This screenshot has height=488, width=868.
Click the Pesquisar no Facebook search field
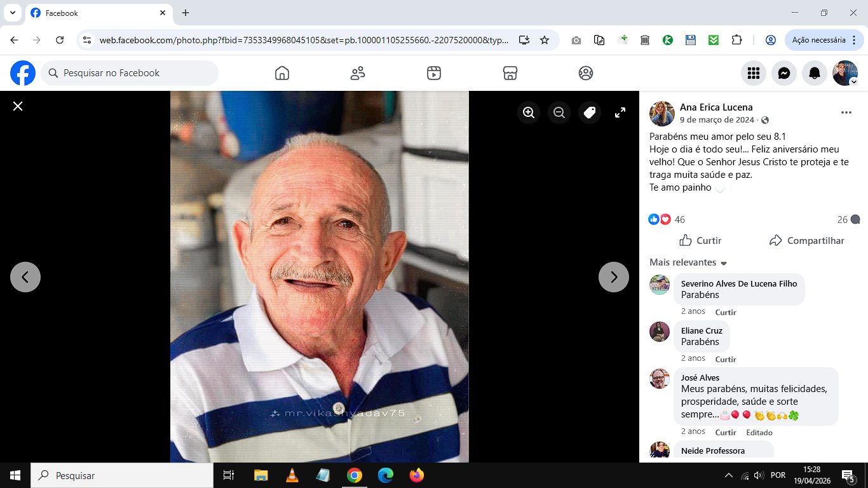tap(130, 73)
